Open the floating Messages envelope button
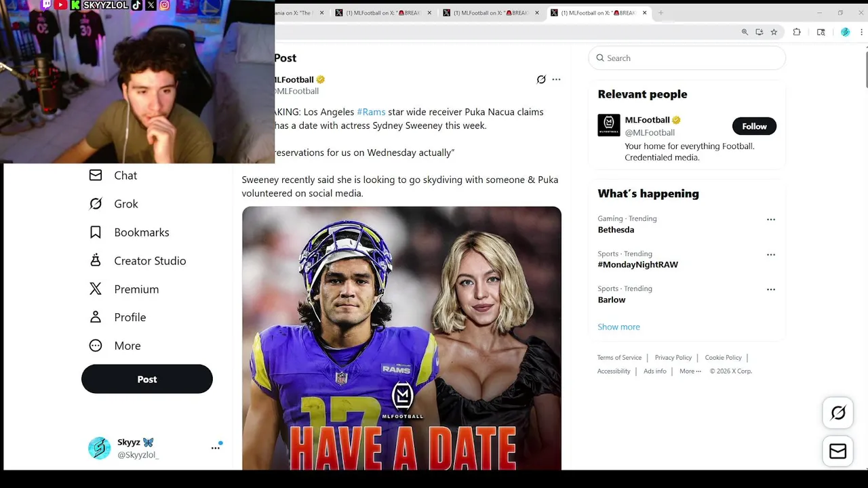Image resolution: width=868 pixels, height=488 pixels. pyautogui.click(x=838, y=451)
